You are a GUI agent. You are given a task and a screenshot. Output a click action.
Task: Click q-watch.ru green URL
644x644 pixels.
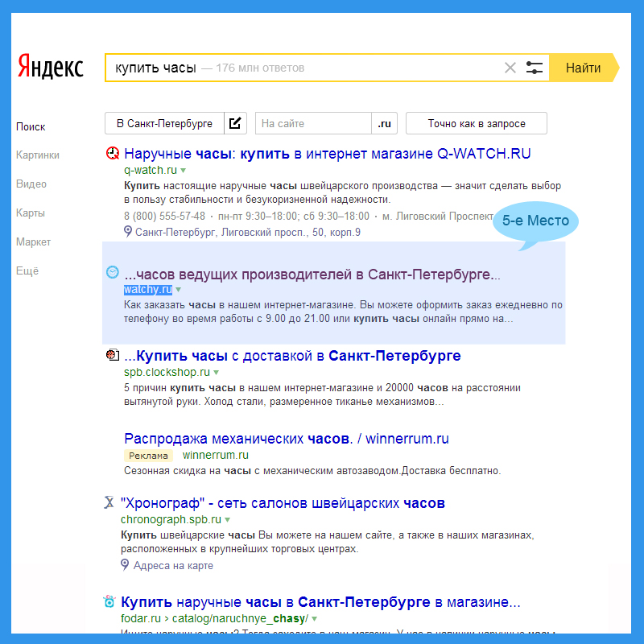click(151, 170)
